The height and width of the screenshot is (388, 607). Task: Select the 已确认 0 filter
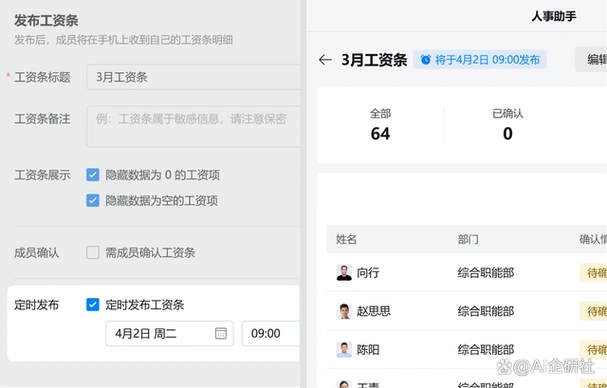coord(508,125)
